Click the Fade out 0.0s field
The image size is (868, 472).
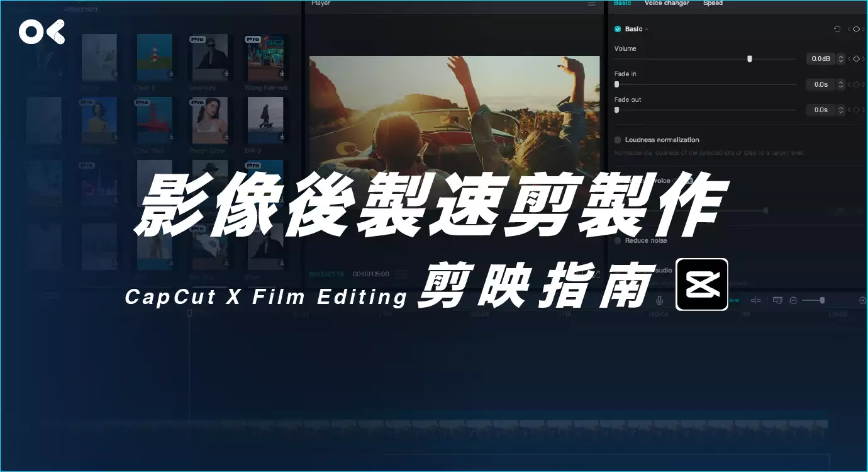pos(821,110)
